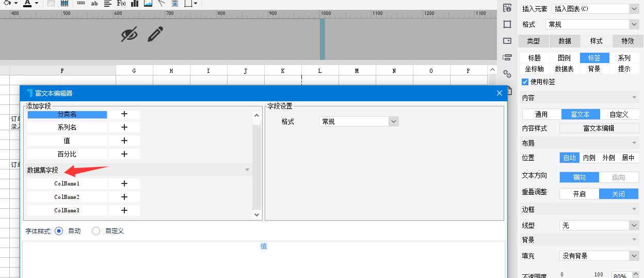Open the 格式 dropdown in 字段设置

[x=393, y=121]
